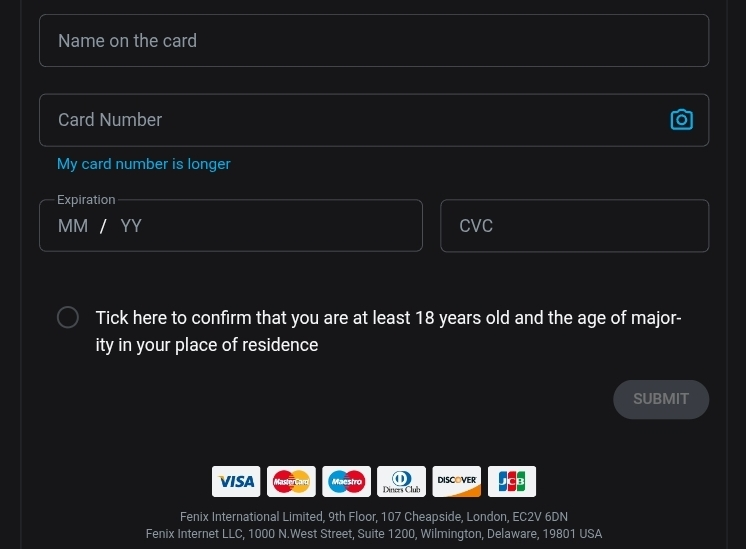Screen dimensions: 746x549
Task: Click the Fenix Internet LLC address line
Action: 373,534
